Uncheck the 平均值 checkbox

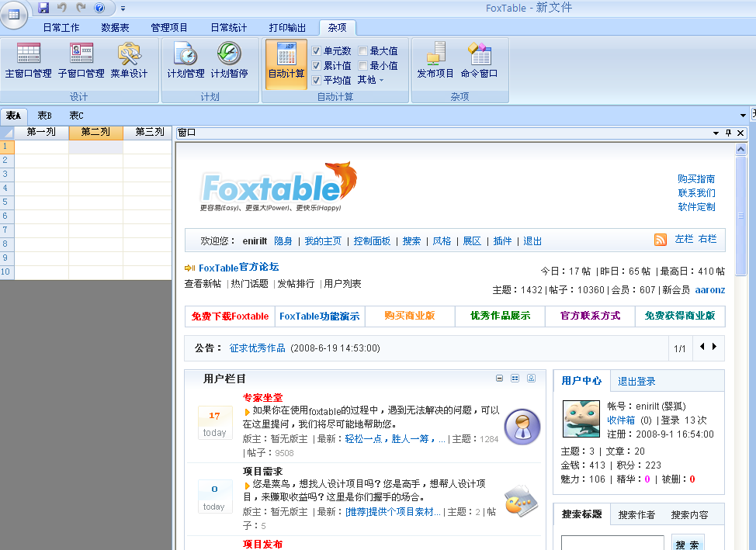click(316, 80)
